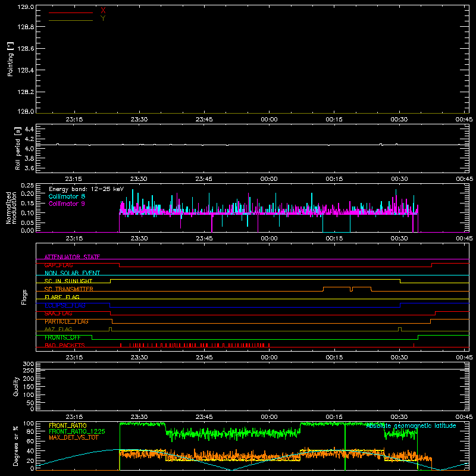Screen dimensions: 476x476
Task: Click the 'Pointing ["]' axis title
Action: click(x=10, y=59)
